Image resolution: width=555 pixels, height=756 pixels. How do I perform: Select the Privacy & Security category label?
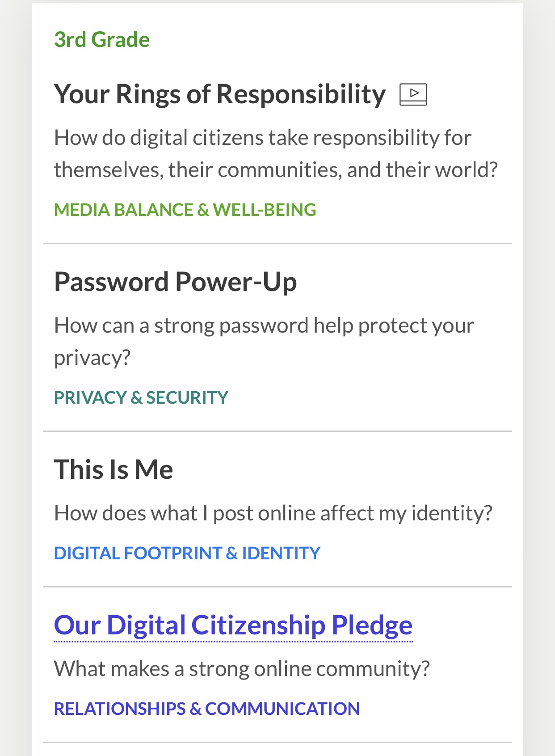(x=141, y=398)
